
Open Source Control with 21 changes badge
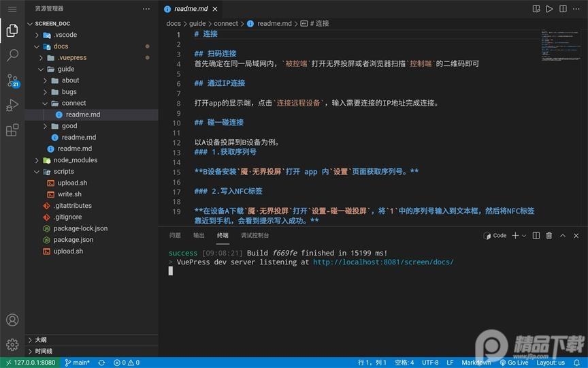(x=12, y=80)
